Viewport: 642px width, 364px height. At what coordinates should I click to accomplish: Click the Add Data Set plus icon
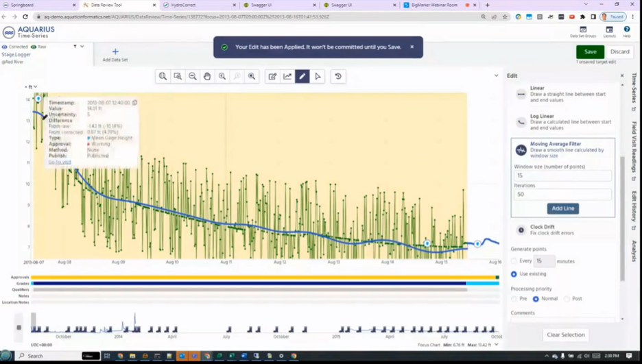pyautogui.click(x=115, y=51)
